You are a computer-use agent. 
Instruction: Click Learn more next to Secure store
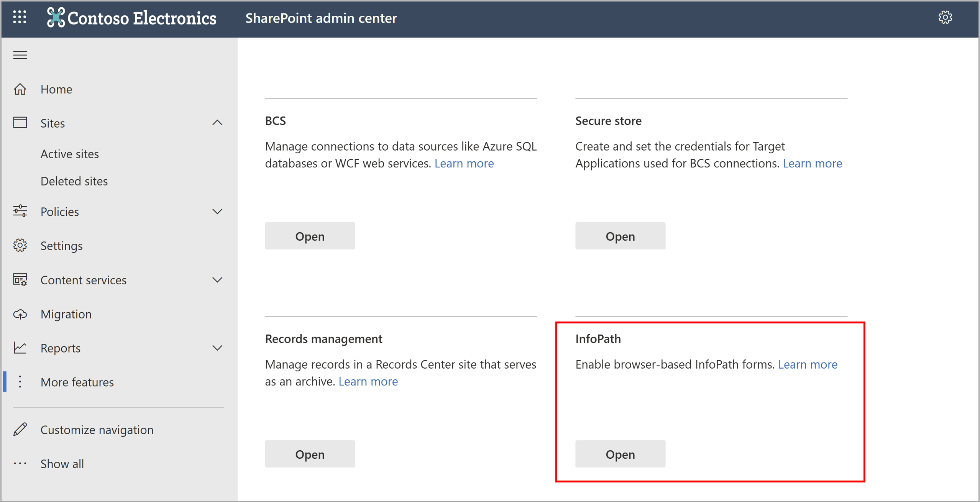[813, 163]
